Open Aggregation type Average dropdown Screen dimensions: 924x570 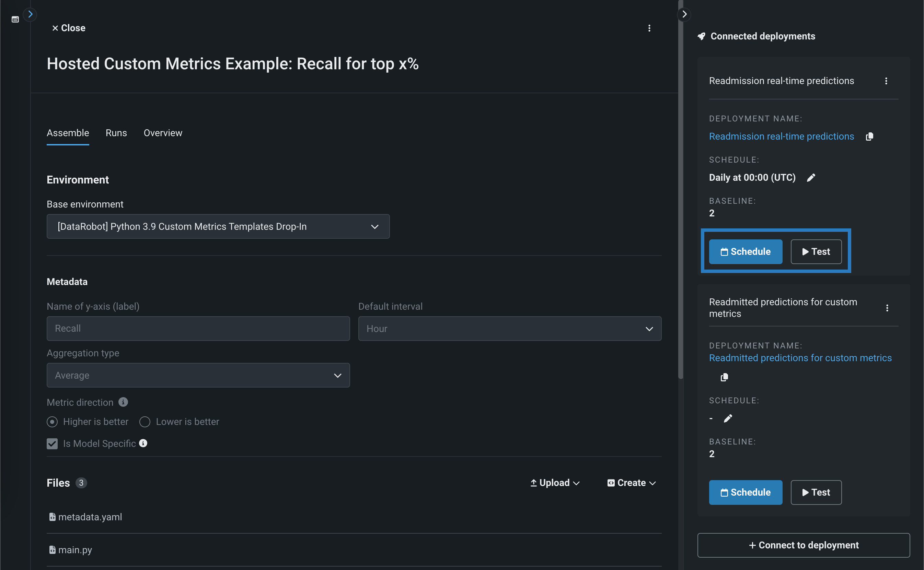point(198,376)
